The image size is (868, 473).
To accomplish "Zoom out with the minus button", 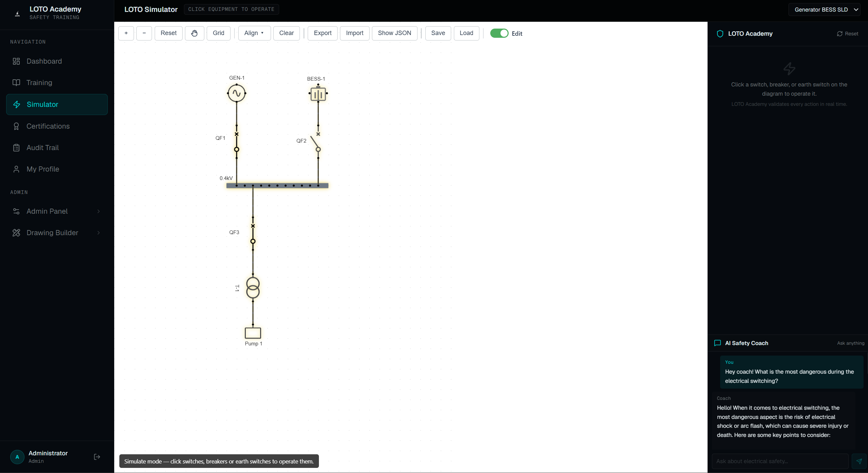I will [x=144, y=33].
